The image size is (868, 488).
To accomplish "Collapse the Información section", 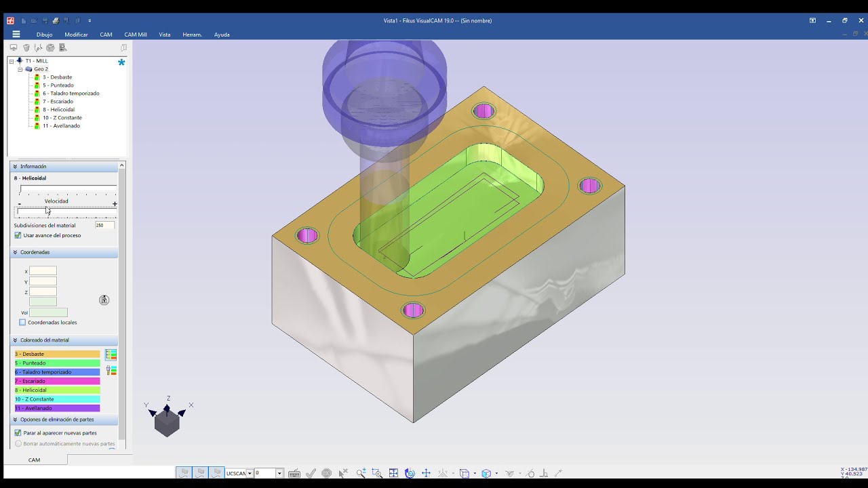I will 15,167.
